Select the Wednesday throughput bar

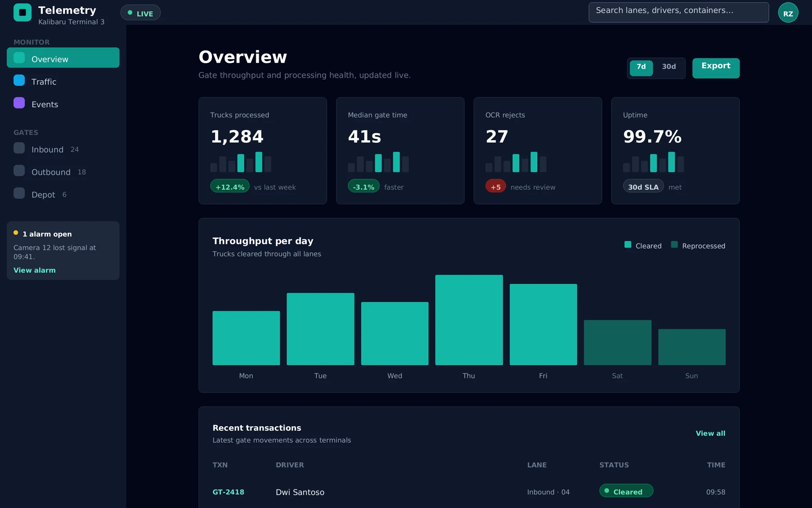395,333
